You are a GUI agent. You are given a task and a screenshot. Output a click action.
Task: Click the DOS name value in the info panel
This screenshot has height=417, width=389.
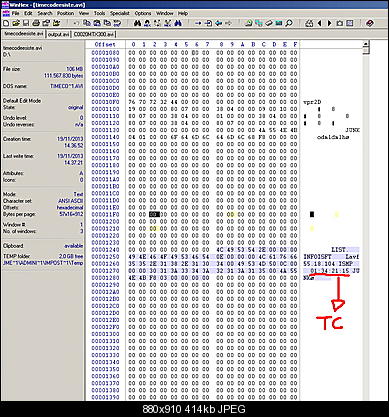click(x=67, y=86)
